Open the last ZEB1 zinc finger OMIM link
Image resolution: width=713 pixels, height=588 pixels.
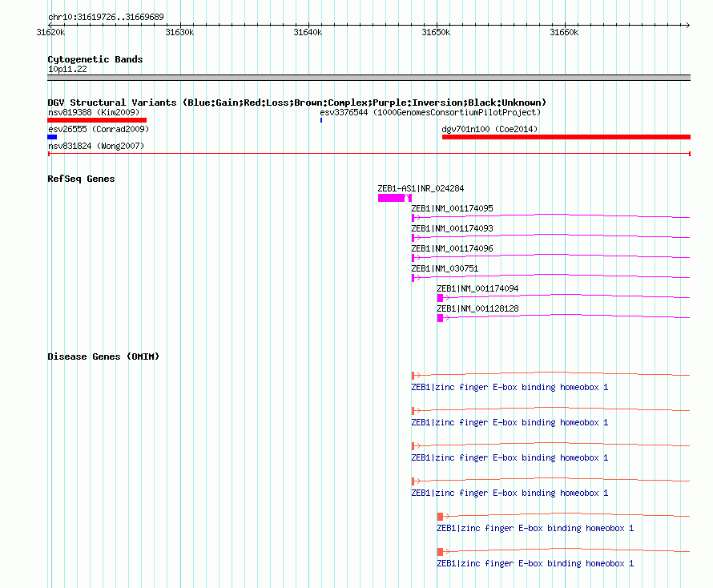point(535,563)
